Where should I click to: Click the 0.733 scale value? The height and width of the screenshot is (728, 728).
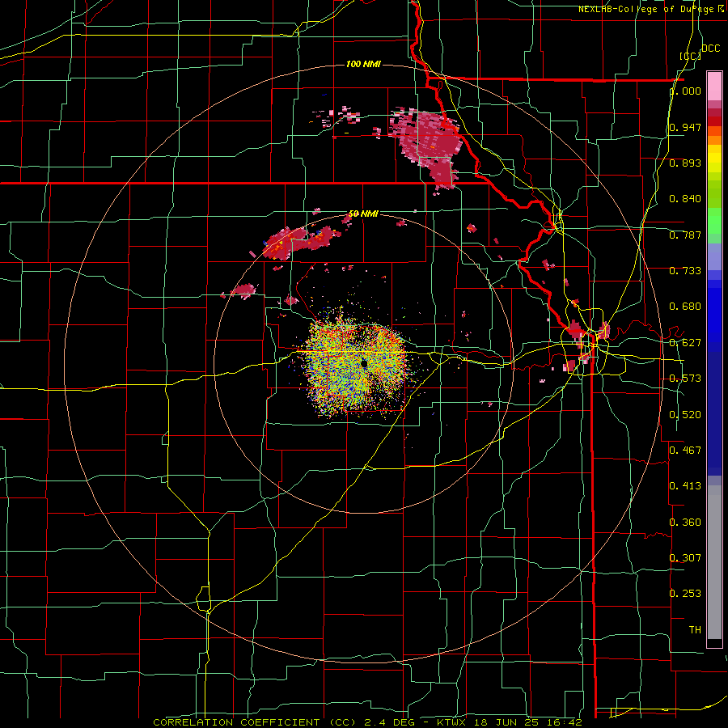click(686, 271)
